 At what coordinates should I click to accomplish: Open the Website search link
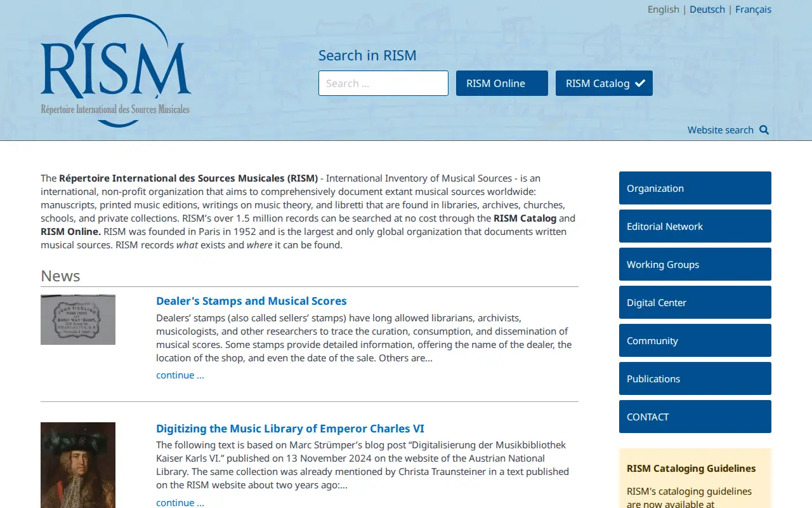click(x=721, y=130)
